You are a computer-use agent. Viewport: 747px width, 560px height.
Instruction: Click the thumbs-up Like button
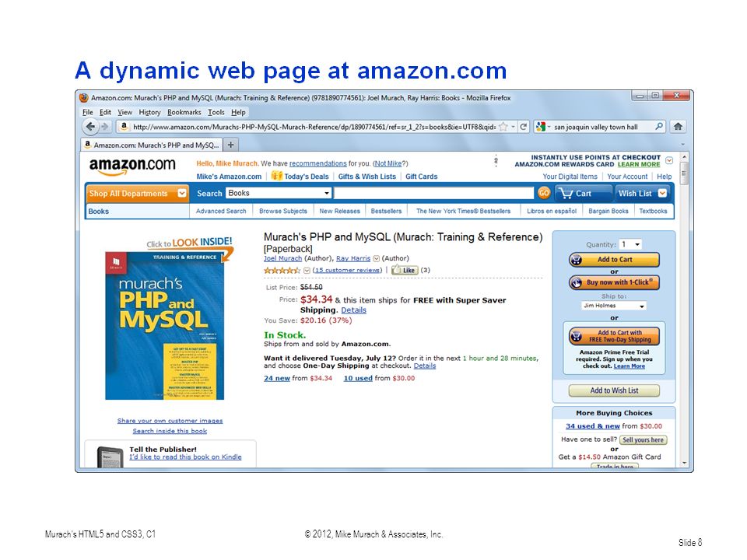coord(405,270)
